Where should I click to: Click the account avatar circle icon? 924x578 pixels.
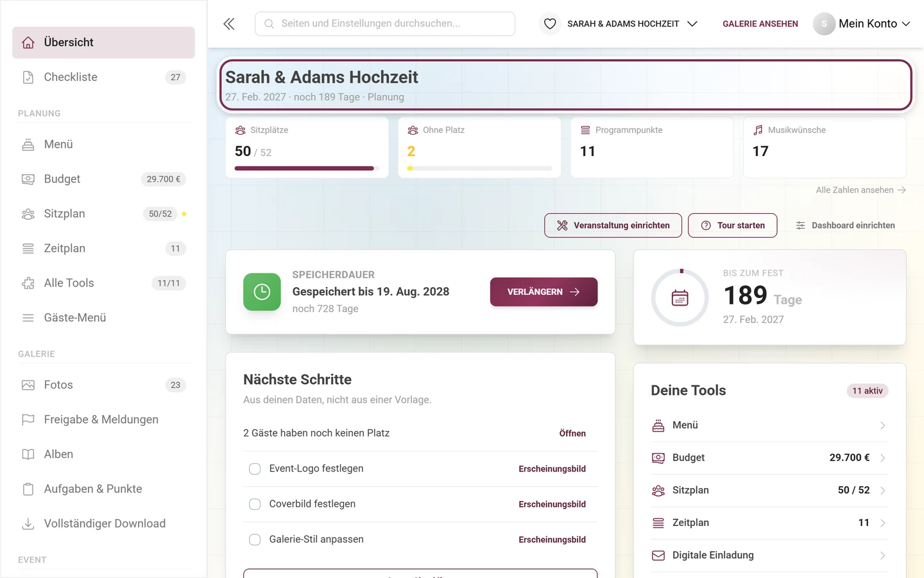click(824, 24)
